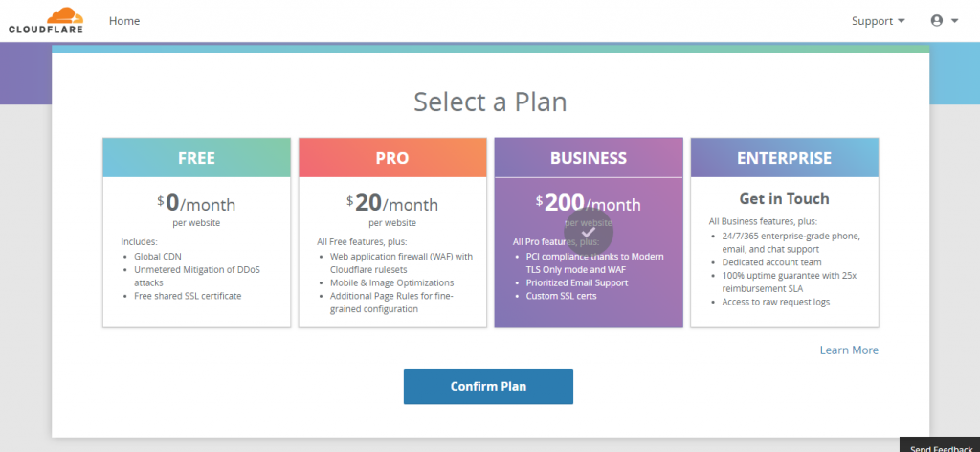Expand the Support dropdown menu
980x452 pixels.
879,21
